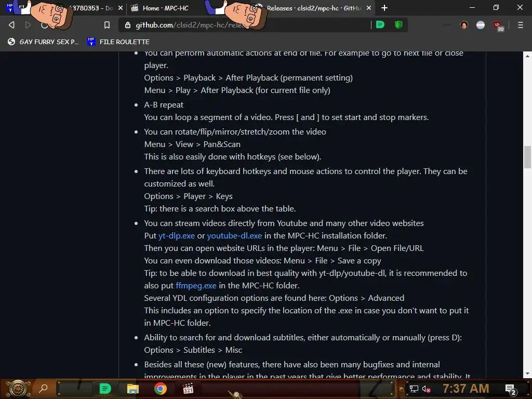Open a new tab with plus button

pos(384,8)
